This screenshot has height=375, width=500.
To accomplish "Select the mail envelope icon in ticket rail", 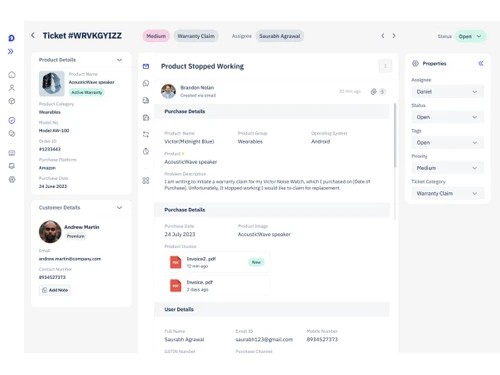I will [146, 66].
